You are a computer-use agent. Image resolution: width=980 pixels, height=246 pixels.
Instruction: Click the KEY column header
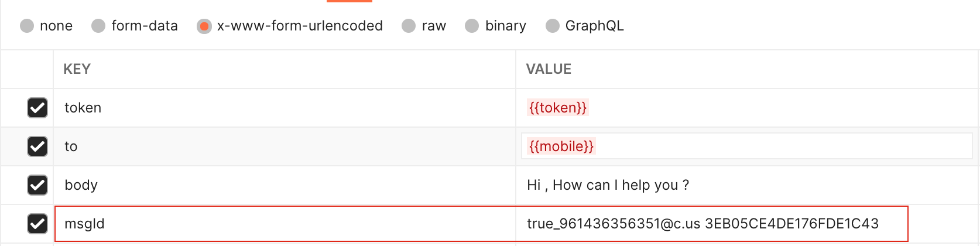click(x=77, y=69)
